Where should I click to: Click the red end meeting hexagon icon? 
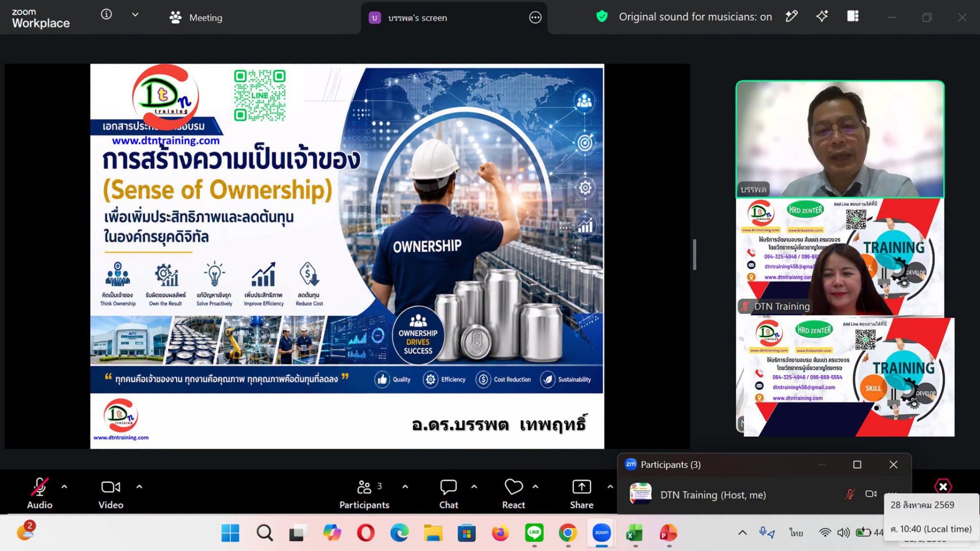click(943, 486)
